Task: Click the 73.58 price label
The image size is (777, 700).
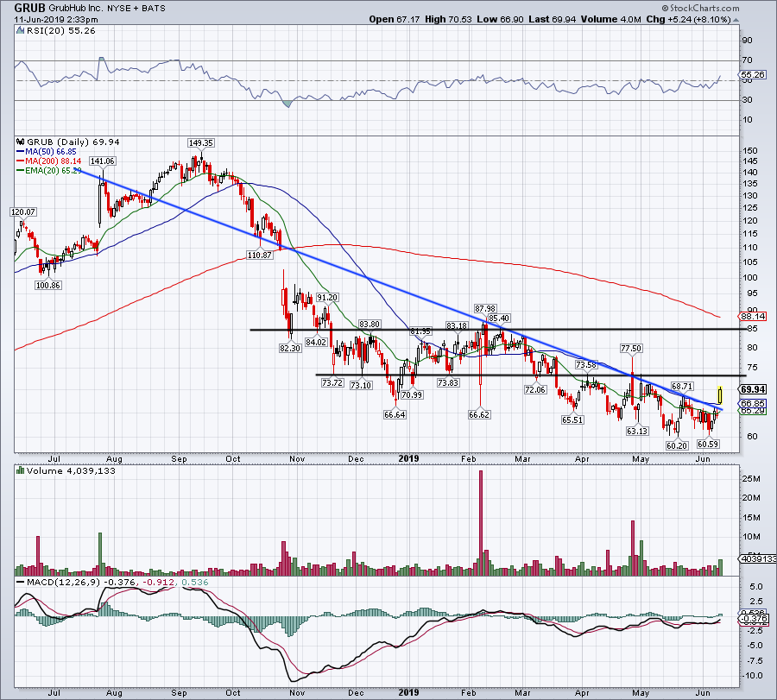Action: click(x=586, y=364)
